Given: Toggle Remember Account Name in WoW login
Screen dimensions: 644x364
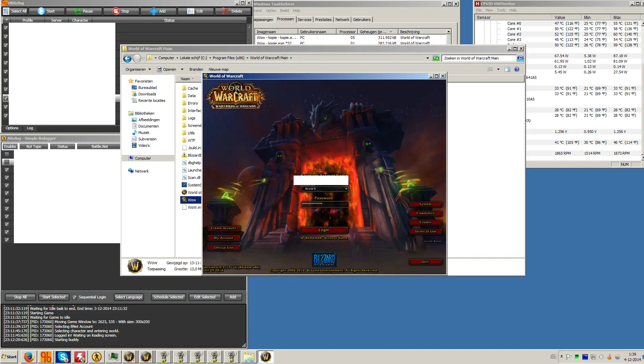Looking at the screenshot, I should (302, 238).
